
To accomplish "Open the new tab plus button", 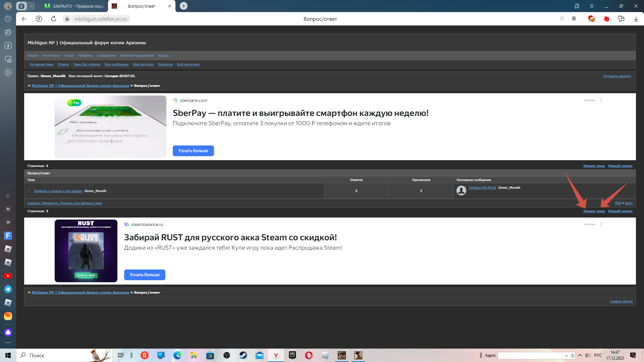I will pos(183,6).
